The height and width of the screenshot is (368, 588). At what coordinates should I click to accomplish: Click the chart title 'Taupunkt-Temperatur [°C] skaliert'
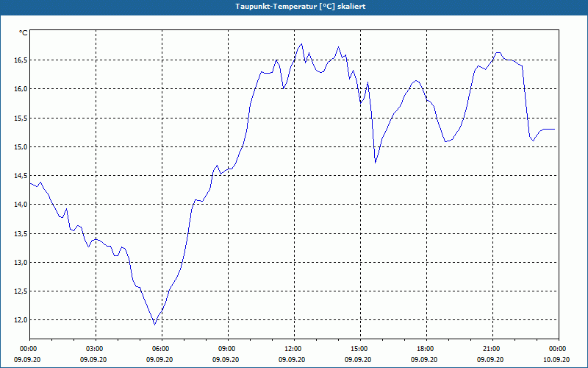301,7
